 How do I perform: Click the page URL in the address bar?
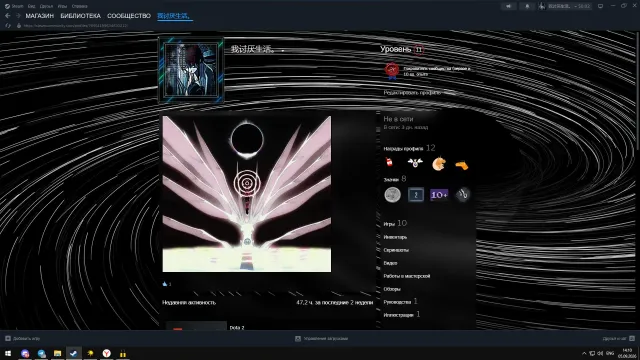coord(76,25)
